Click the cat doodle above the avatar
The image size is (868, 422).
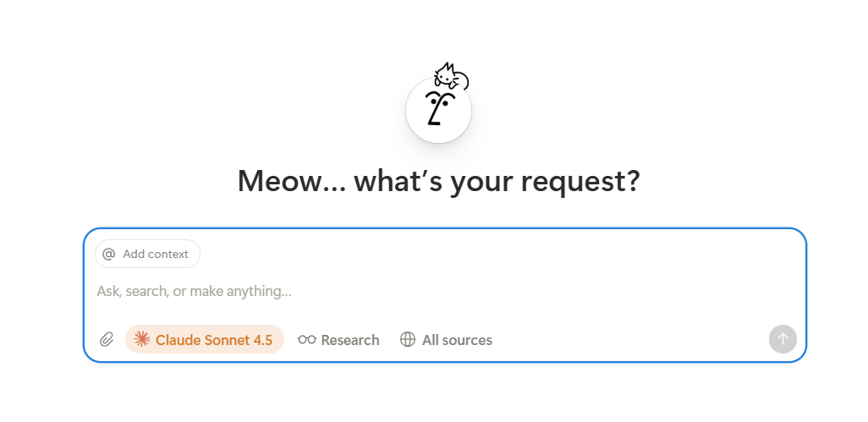pyautogui.click(x=451, y=76)
